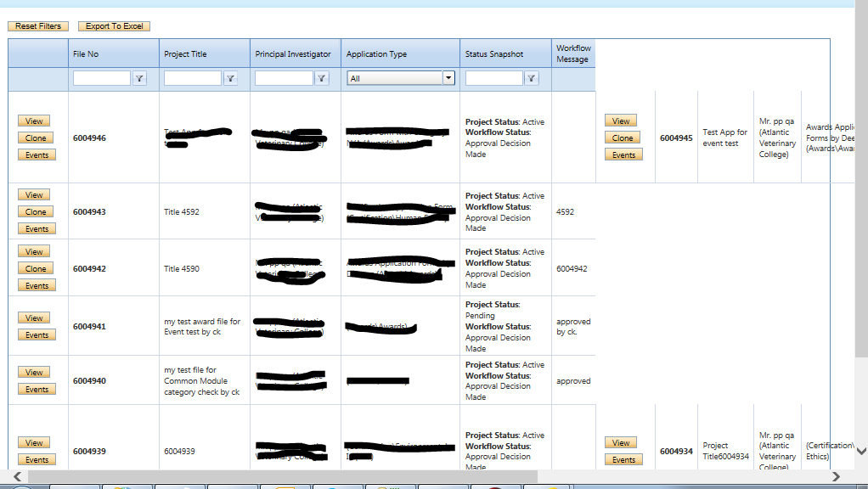Viewport: 868px width, 489px height.
Task: Clone file 6004943
Action: click(x=36, y=212)
